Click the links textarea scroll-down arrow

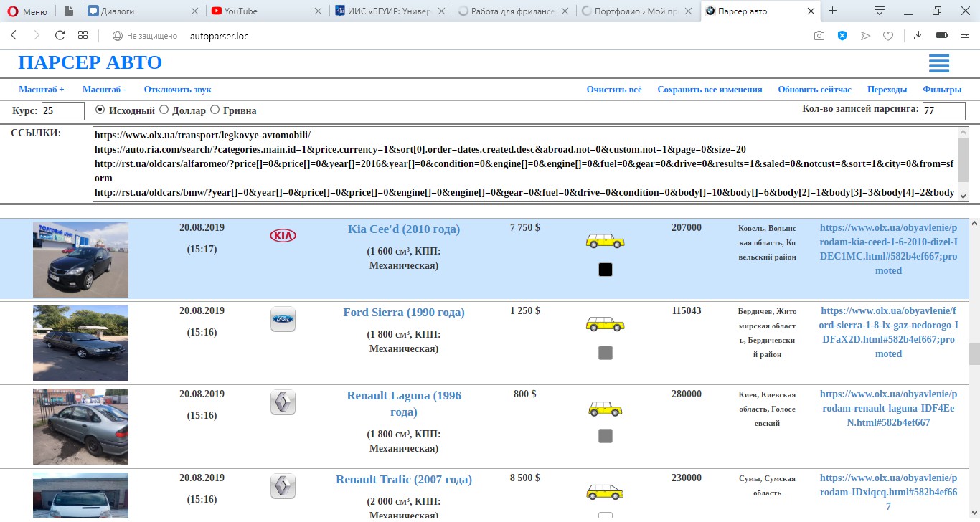pos(963,195)
